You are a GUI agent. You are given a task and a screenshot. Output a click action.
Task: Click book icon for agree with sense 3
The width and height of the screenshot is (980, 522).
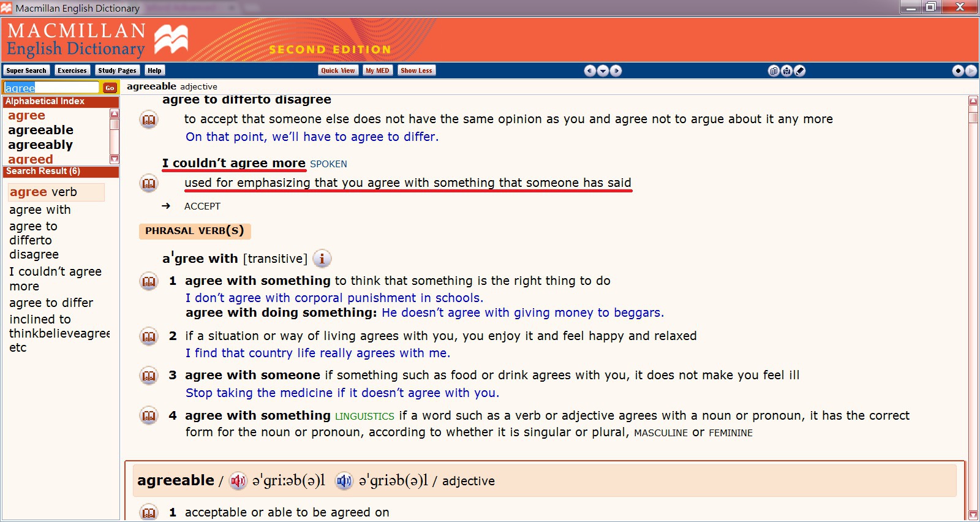point(149,376)
